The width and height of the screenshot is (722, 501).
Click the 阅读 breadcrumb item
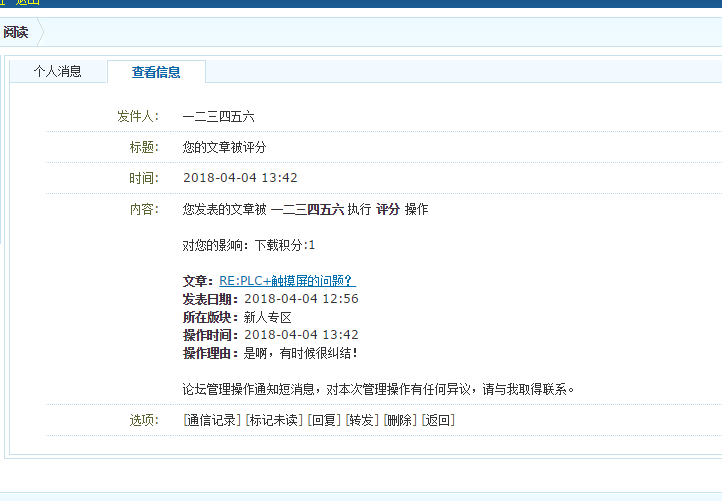coord(16,33)
